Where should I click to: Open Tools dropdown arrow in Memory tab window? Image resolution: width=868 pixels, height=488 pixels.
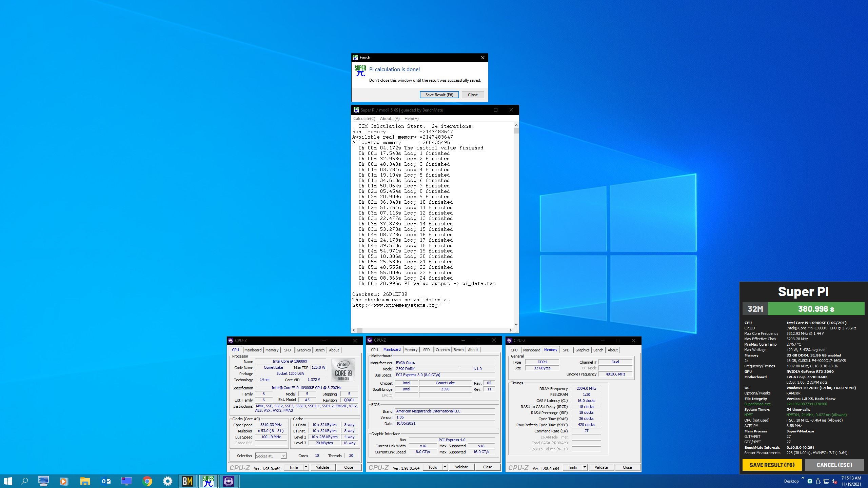pos(585,467)
